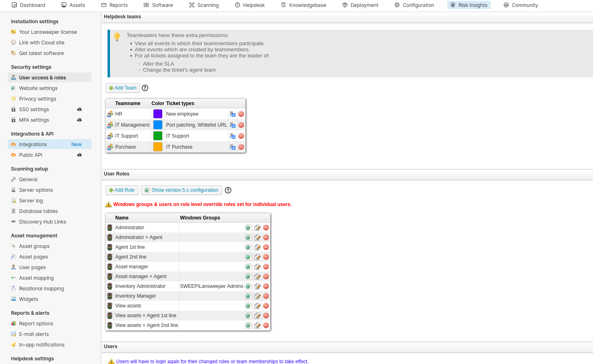Open translations icon for IT Management team
Image resolution: width=593 pixels, height=364 pixels.
[233, 125]
